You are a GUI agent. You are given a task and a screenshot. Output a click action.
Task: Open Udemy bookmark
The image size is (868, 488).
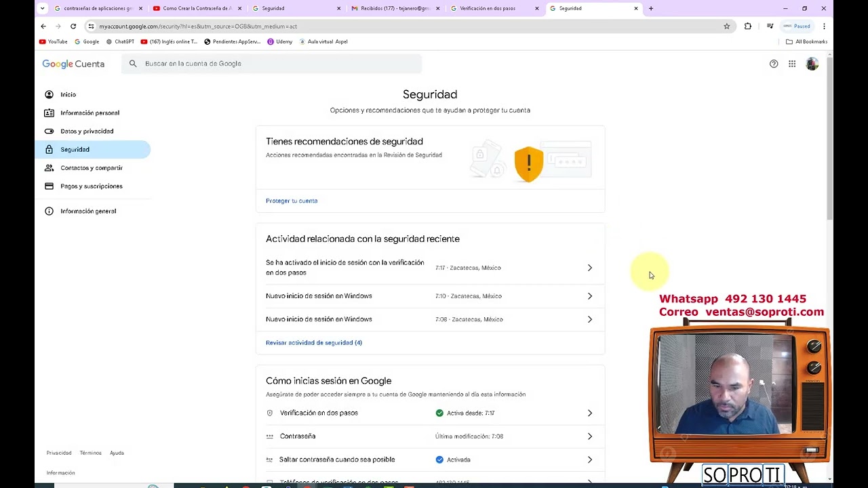point(279,41)
